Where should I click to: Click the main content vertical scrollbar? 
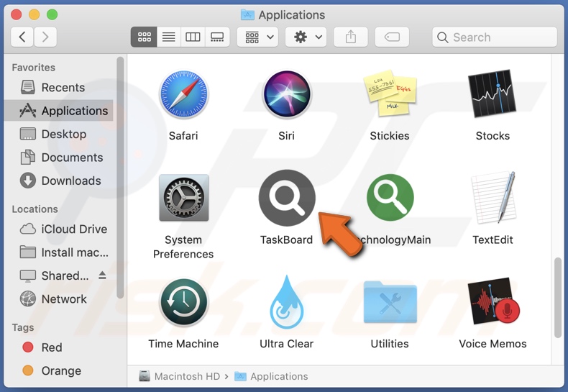coord(558,298)
